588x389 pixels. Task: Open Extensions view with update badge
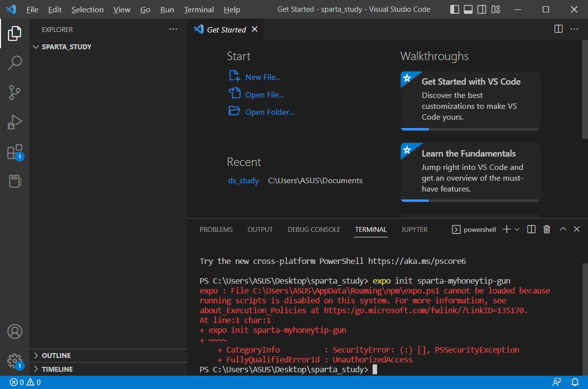15,152
